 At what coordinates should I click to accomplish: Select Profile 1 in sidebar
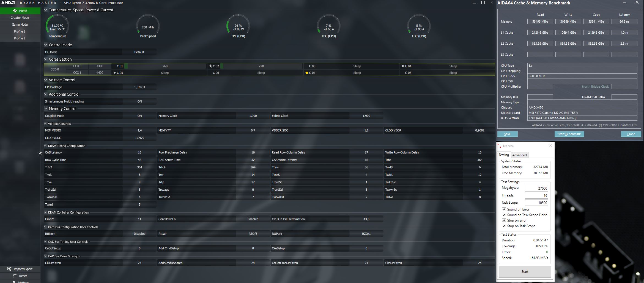tap(20, 31)
